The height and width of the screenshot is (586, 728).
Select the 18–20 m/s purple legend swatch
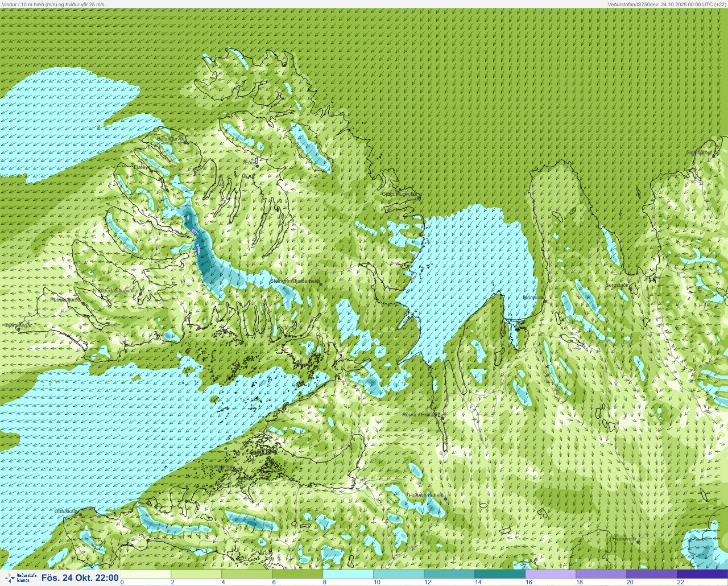tap(601, 574)
